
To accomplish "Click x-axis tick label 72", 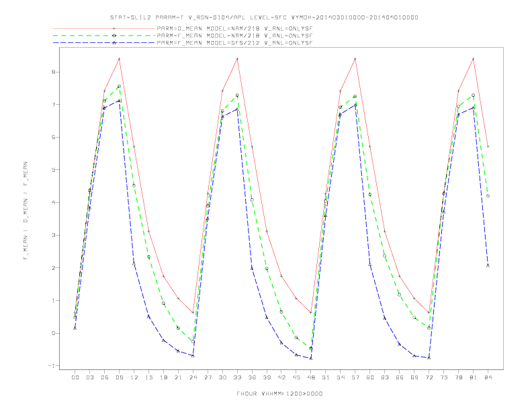I will [x=429, y=377].
